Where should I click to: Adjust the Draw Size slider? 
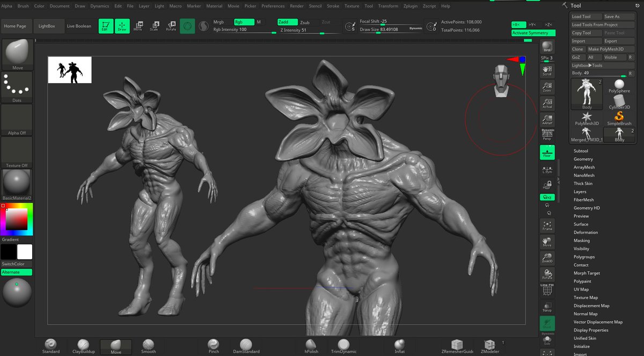click(x=391, y=30)
